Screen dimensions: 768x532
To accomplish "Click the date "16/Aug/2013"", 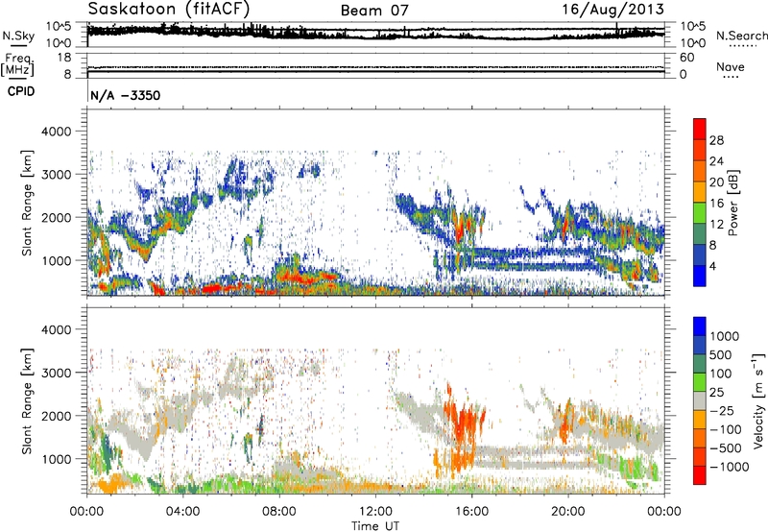I will coord(612,10).
